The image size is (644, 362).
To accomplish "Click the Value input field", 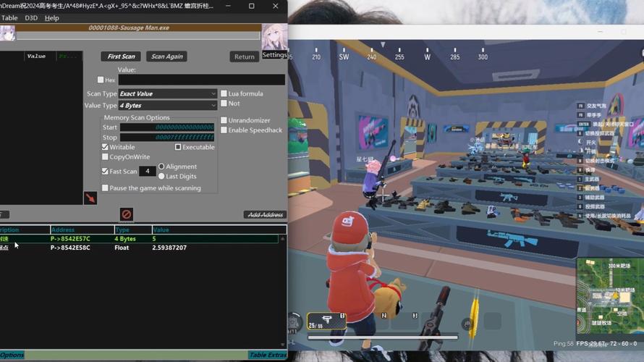I will click(x=202, y=80).
